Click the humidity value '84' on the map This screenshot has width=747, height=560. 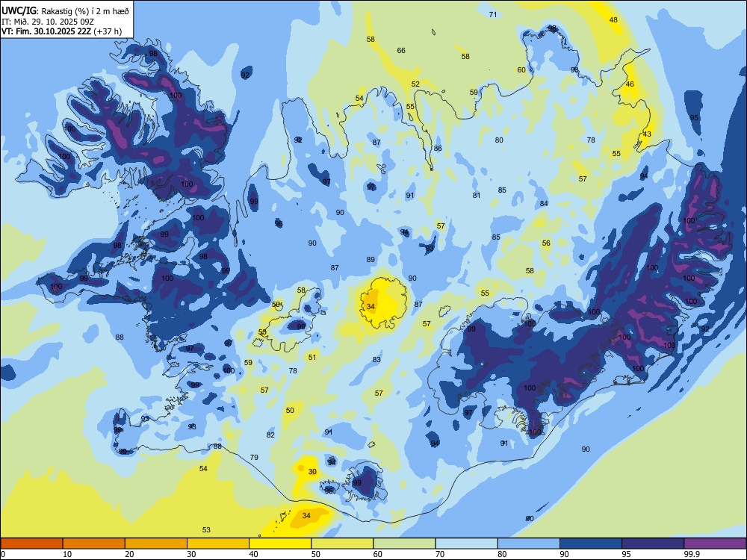click(x=544, y=204)
